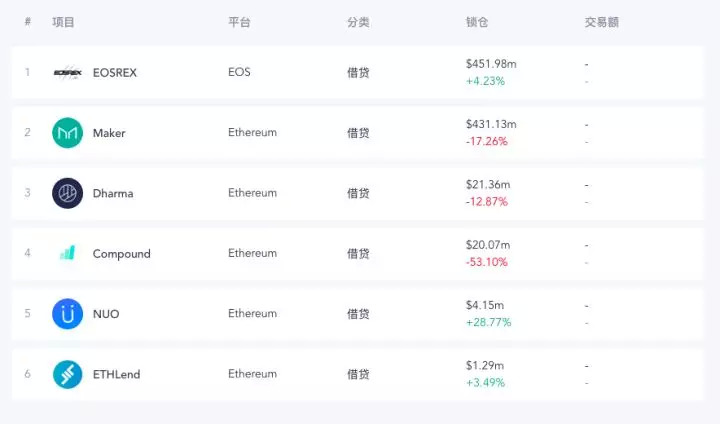
Task: Click the # rank column header
Action: point(28,22)
